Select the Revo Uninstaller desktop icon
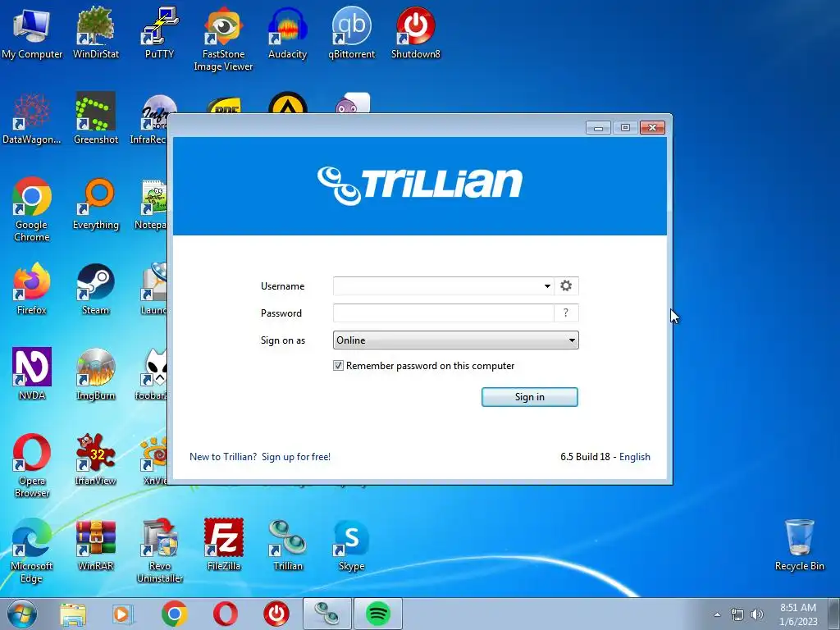The width and height of the screenshot is (840, 630). pos(160,550)
